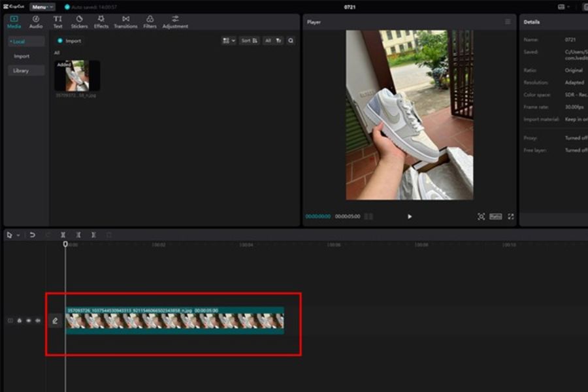The height and width of the screenshot is (392, 588).
Task: Click the Undo icon in timeline toolbar
Action: [x=32, y=235]
